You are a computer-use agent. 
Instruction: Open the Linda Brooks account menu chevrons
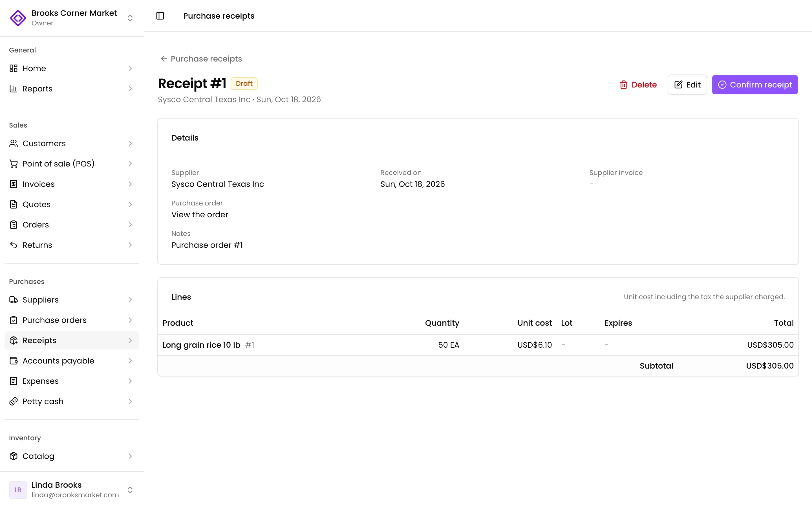click(130, 490)
